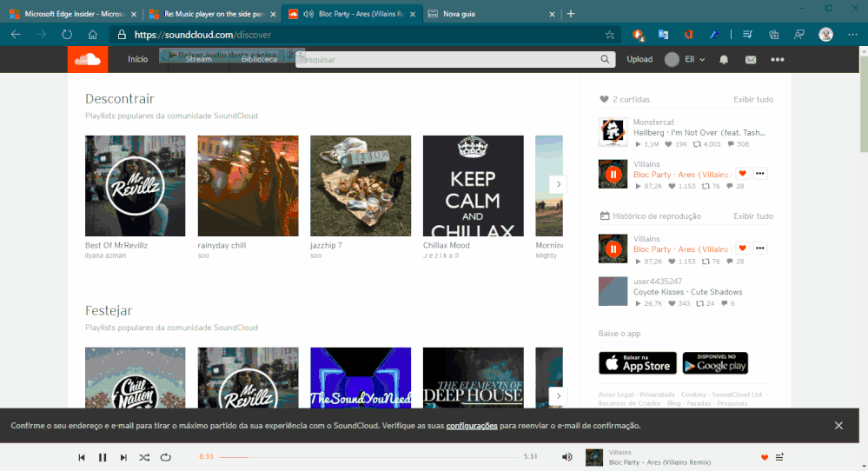Image resolution: width=868 pixels, height=471 pixels.
Task: Toggle like heart in player bar
Action: point(765,457)
